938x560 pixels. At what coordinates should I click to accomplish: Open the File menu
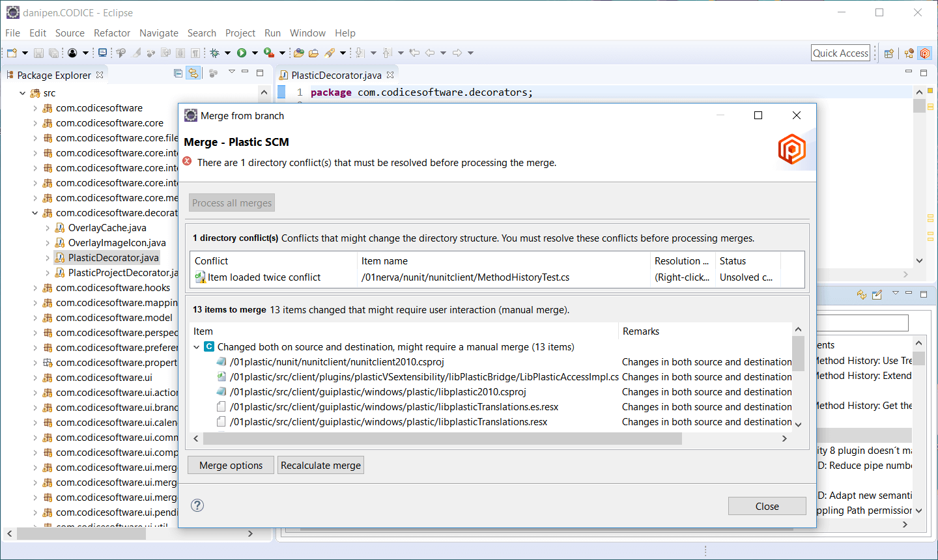point(12,33)
